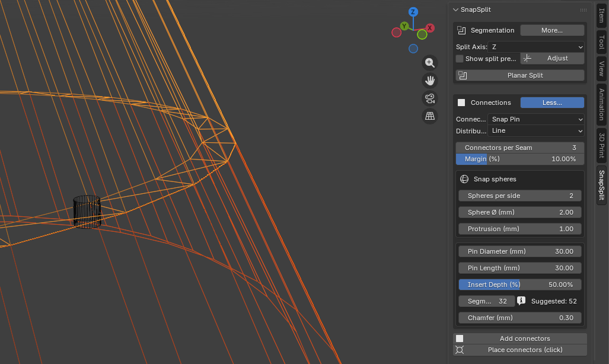Viewport: 609px width, 364px height.
Task: Click the info icon beside Segments
Action: tap(521, 301)
